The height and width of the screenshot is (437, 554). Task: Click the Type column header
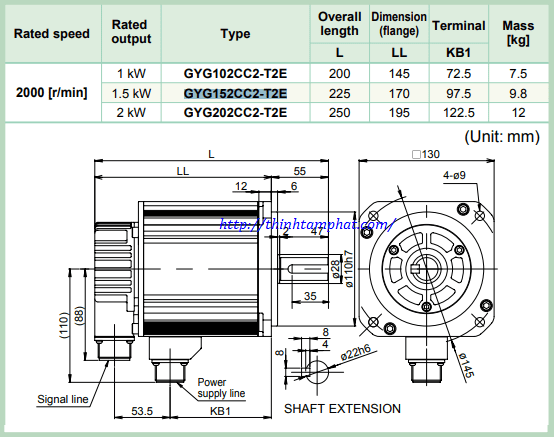pos(235,34)
